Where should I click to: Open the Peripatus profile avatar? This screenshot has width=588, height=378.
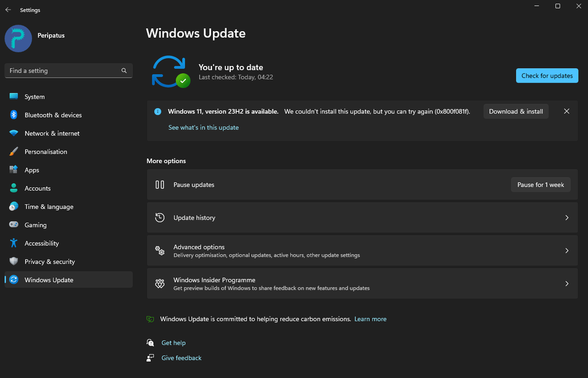tap(18, 38)
